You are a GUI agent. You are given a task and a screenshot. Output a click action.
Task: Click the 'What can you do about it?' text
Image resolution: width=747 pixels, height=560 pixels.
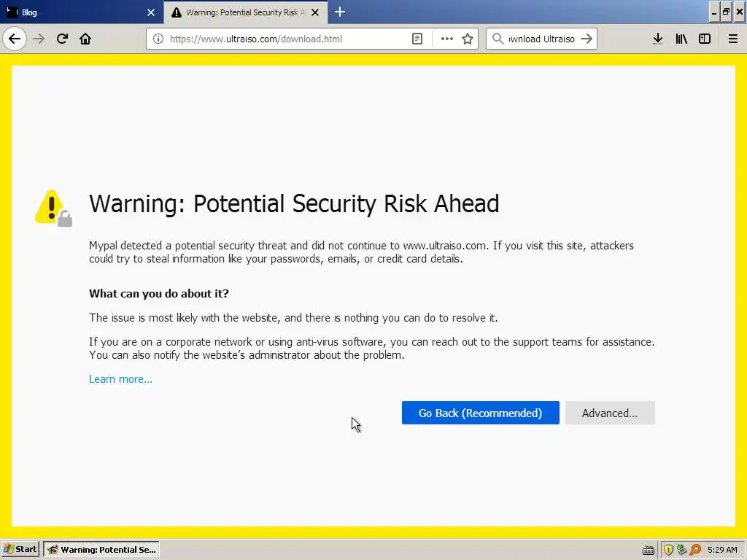point(158,293)
